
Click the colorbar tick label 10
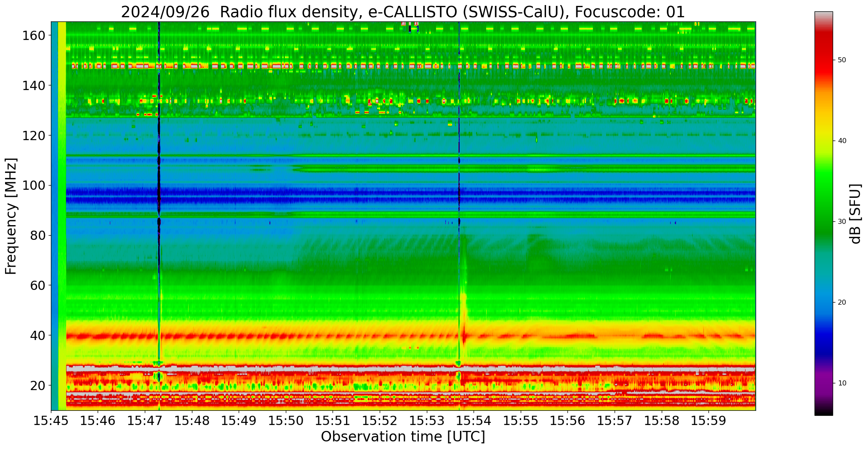pyautogui.click(x=842, y=383)
